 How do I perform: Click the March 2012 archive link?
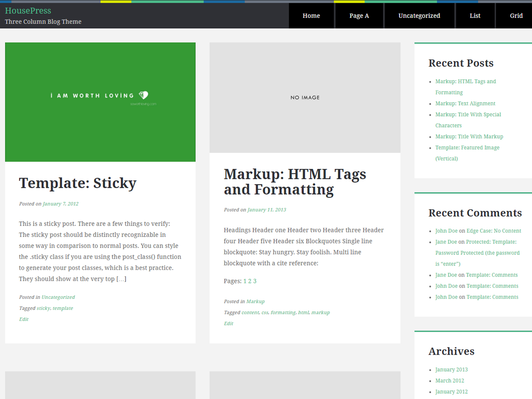coord(450,380)
